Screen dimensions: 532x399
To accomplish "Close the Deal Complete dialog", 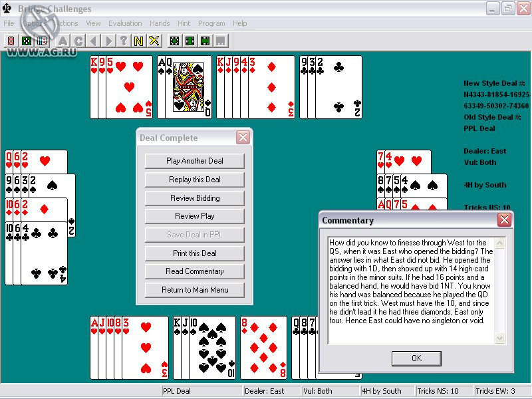I will pyautogui.click(x=243, y=138).
